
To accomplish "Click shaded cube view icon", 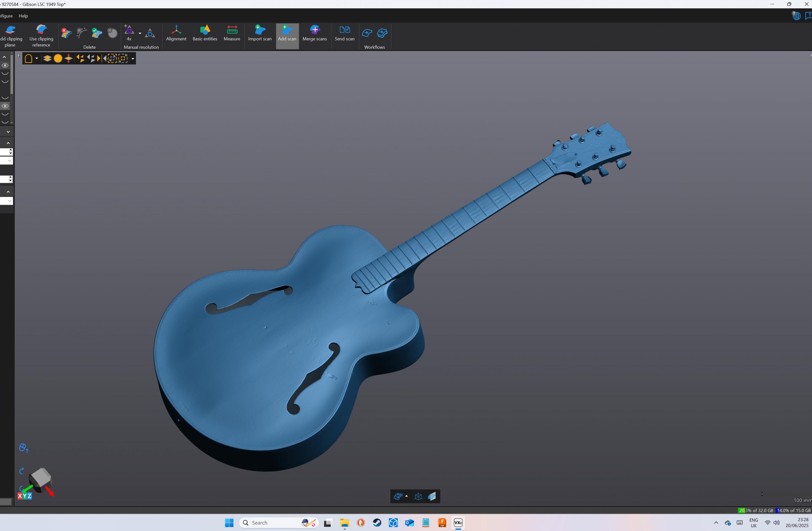I will click(432, 496).
